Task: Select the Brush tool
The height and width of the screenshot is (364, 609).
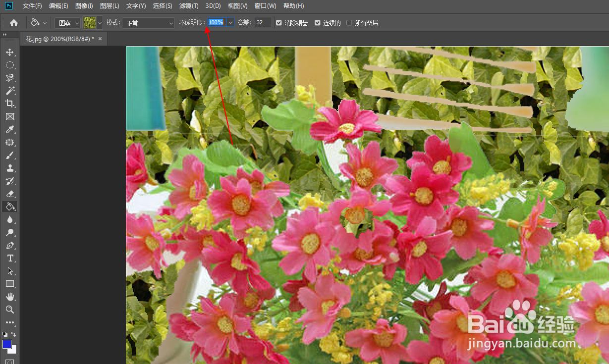Action: [x=10, y=155]
